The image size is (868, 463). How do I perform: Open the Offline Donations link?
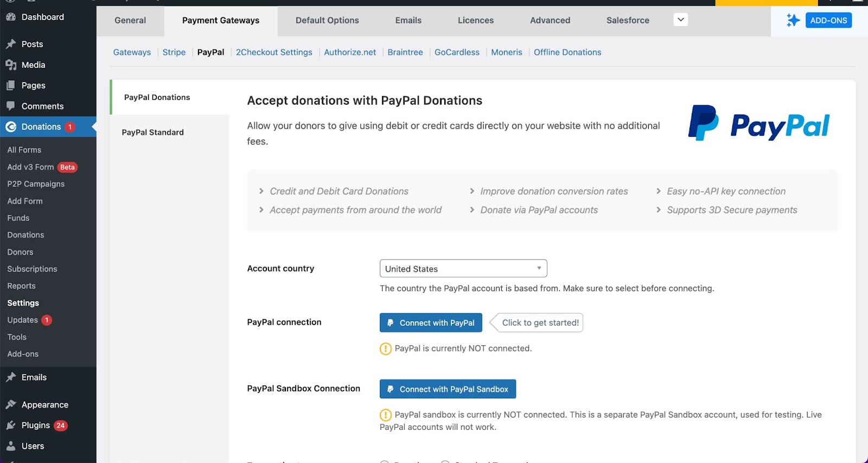point(567,53)
